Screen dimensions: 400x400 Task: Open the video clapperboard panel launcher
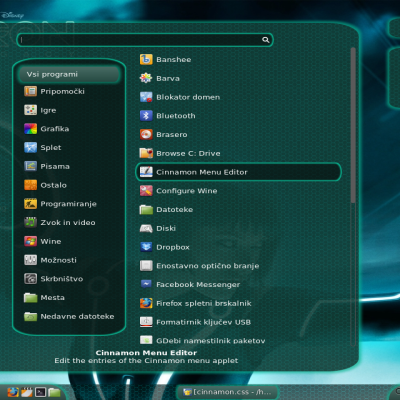27,392
